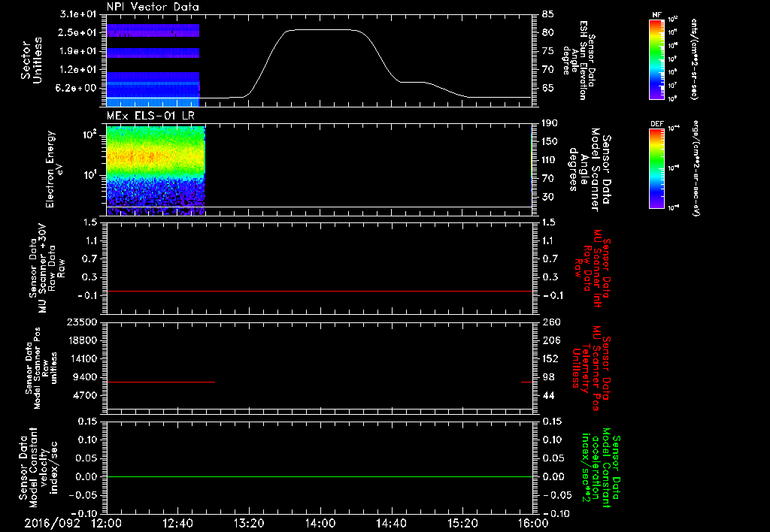This screenshot has width=770, height=532.
Task: Click the '2016/092' date label
Action: pos(52,523)
